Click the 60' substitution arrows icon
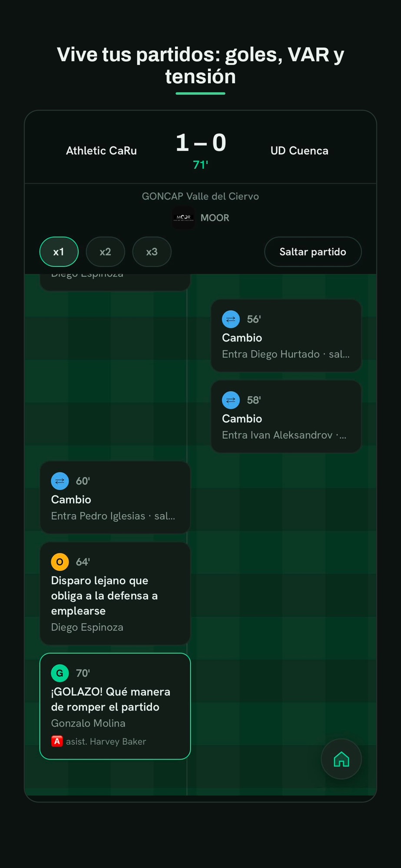 tap(60, 481)
